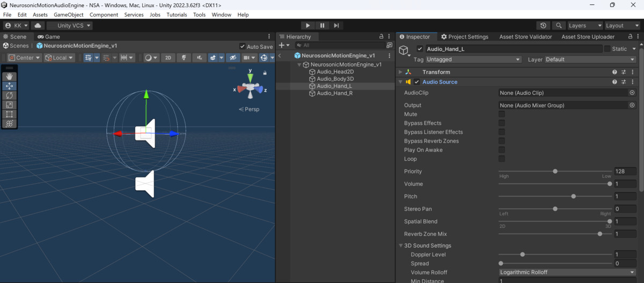This screenshot has height=283, width=644.
Task: Switch to the Game tab
Action: click(48, 36)
